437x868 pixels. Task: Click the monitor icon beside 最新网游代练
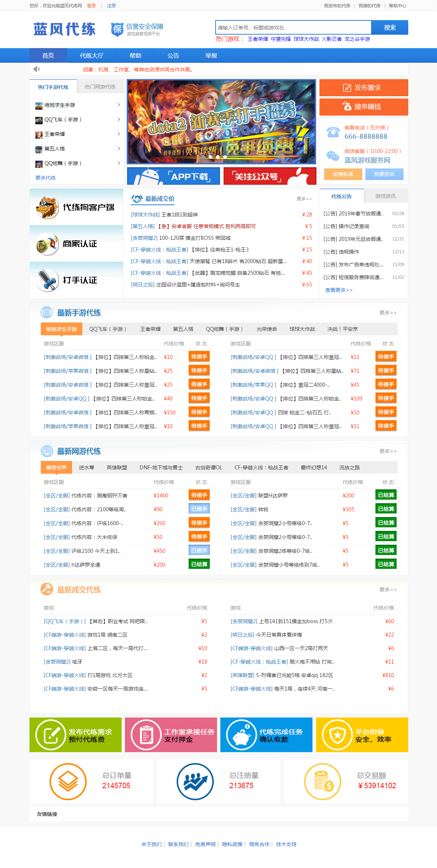(47, 451)
